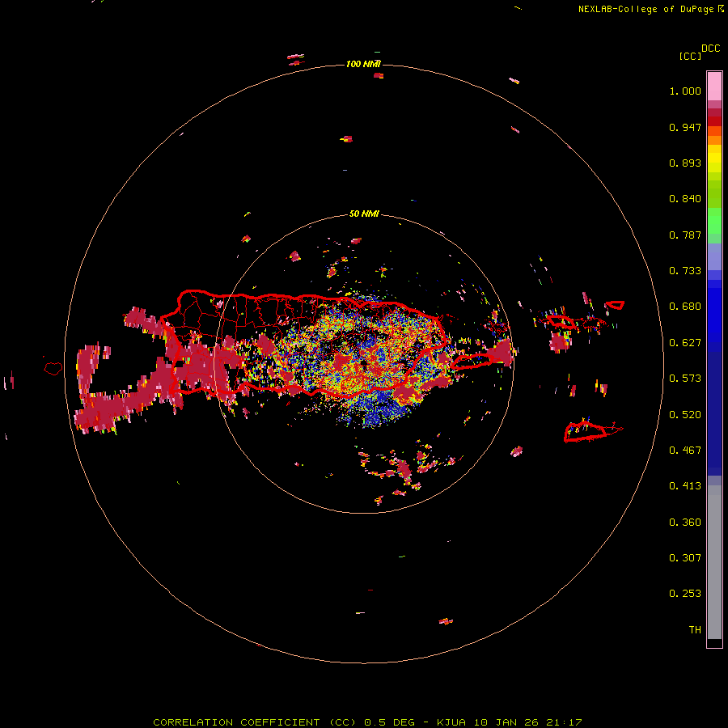Click the small Mona Island outline far west
The width and height of the screenshot is (728, 728).
coord(53,368)
